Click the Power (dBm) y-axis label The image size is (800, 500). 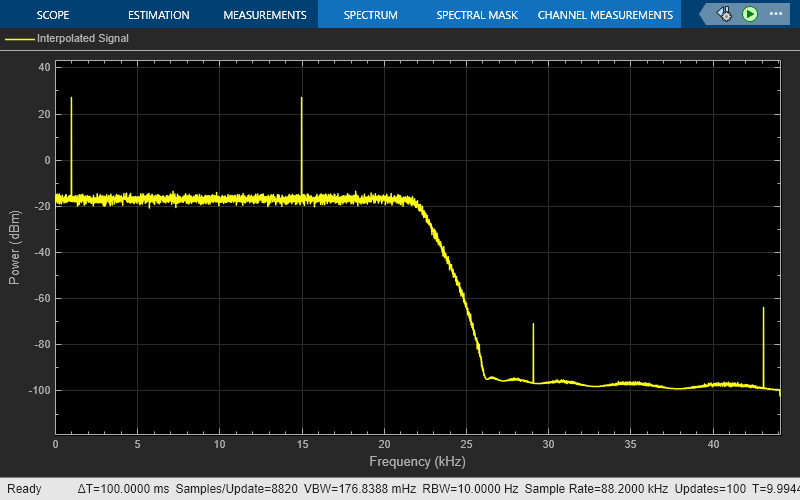point(14,247)
